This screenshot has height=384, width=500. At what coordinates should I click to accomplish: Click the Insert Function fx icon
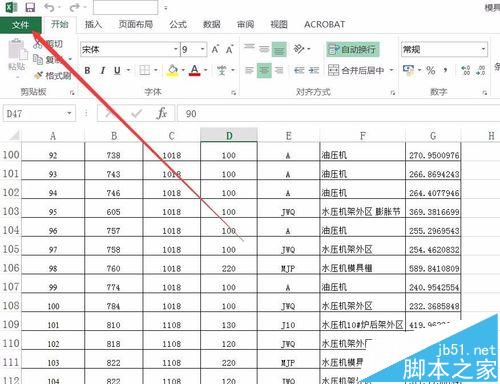161,114
